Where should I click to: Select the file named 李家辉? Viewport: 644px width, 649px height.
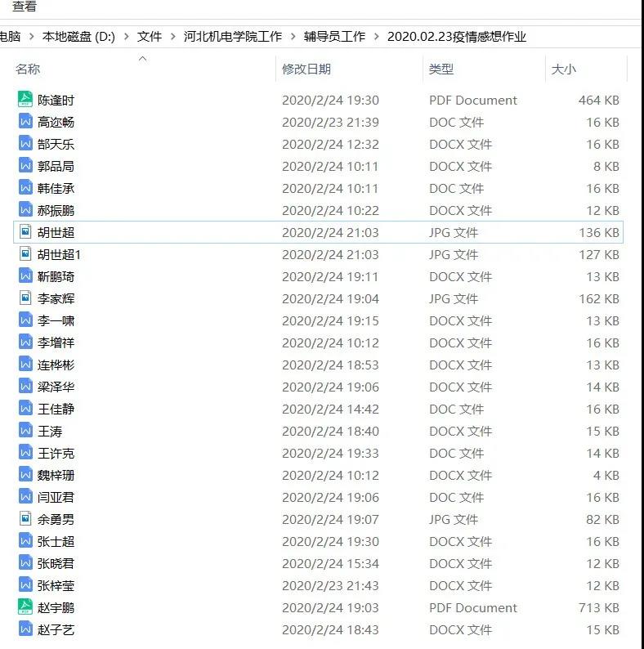(56, 299)
